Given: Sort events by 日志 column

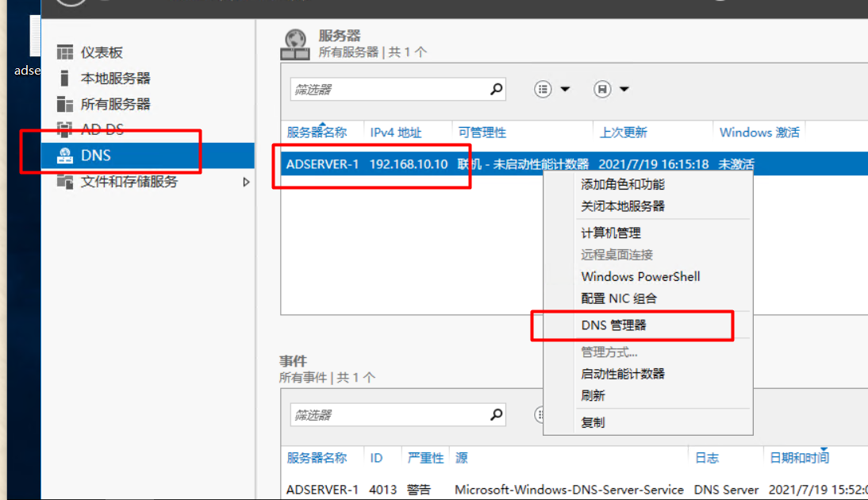Looking at the screenshot, I should [x=707, y=458].
